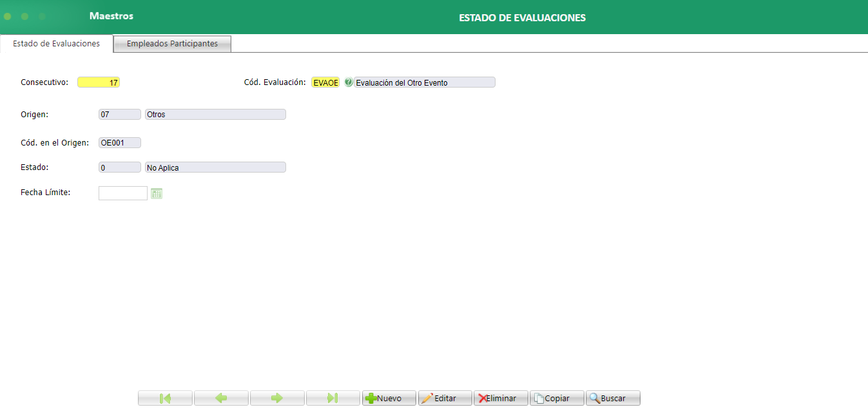
Task: Focus the yellow Consecutivo field showing 17
Action: pyautogui.click(x=98, y=82)
